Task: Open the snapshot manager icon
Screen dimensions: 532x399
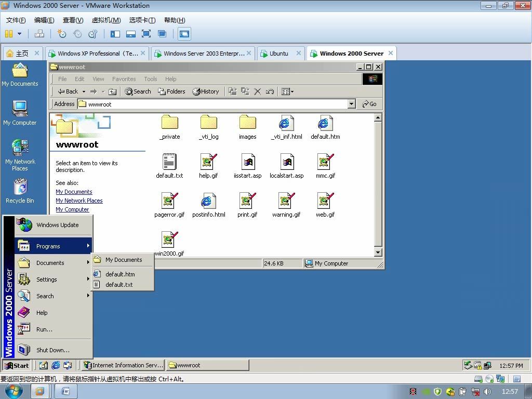Action: point(92,34)
